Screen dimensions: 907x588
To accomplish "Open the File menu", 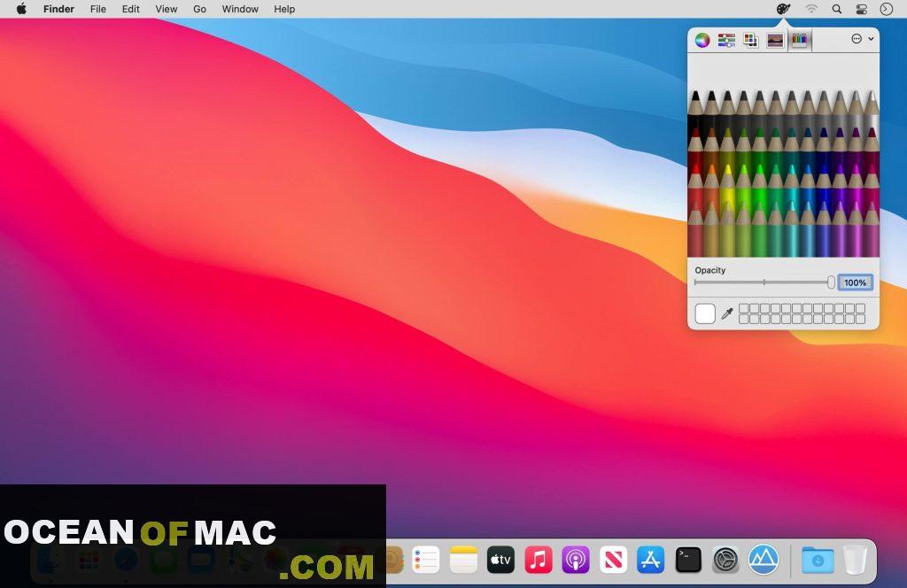I will click(x=97, y=9).
